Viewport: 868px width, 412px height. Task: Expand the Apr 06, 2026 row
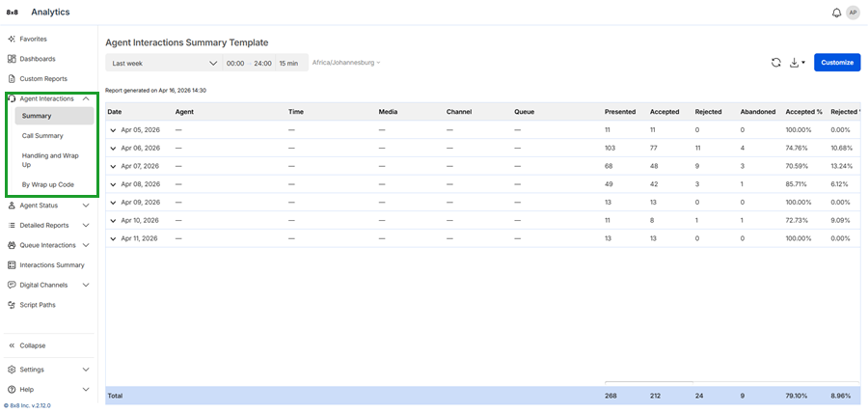(x=114, y=149)
